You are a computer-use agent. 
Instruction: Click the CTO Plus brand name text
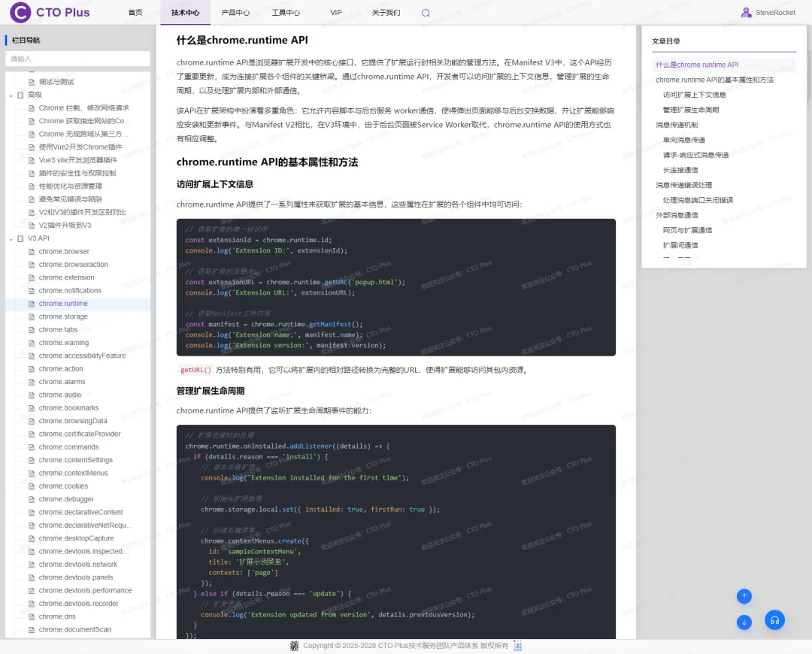[x=63, y=13]
